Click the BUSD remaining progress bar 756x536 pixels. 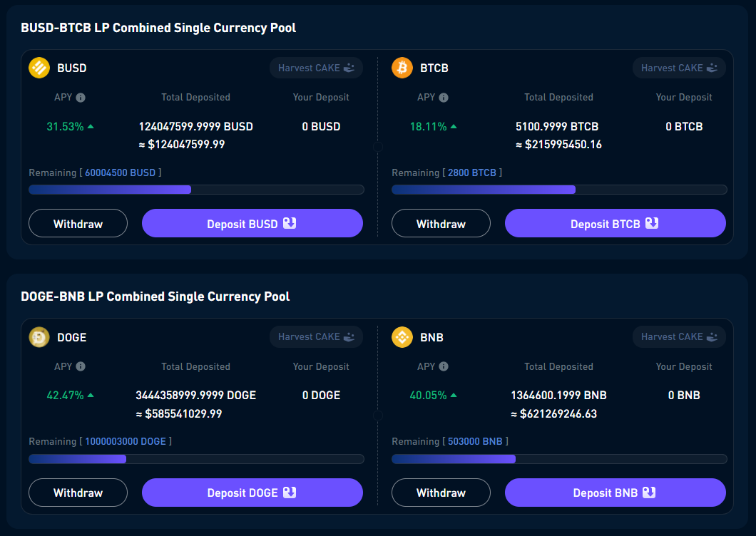(x=196, y=190)
